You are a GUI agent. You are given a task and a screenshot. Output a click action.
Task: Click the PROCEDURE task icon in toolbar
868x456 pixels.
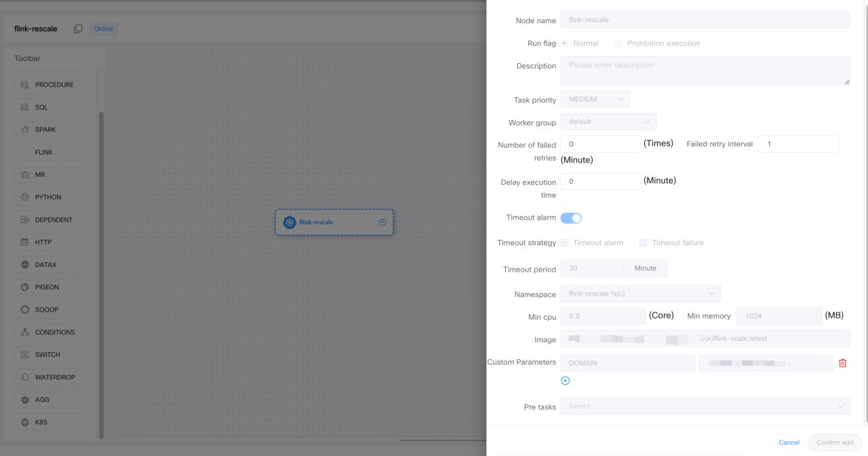(x=25, y=85)
